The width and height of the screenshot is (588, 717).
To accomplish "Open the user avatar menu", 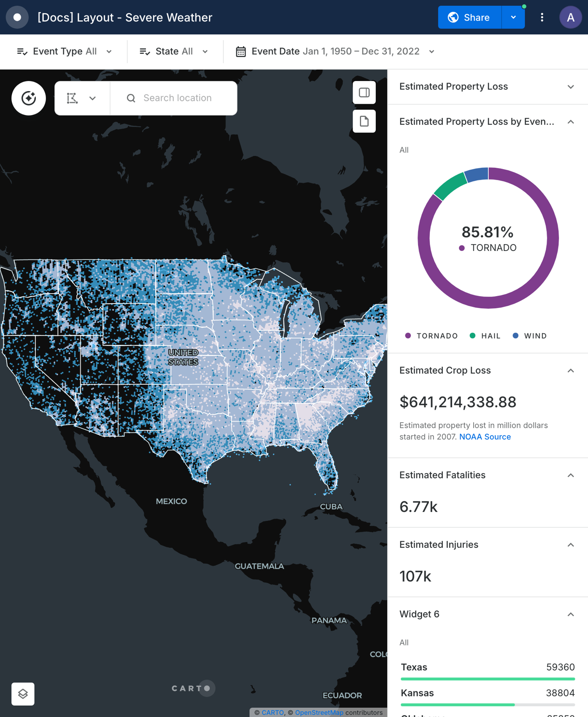I will point(571,17).
